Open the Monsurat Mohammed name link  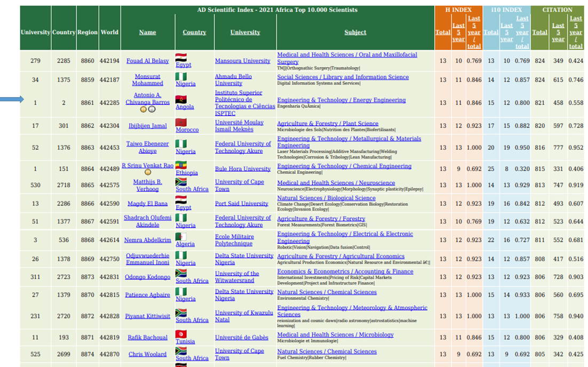pyautogui.click(x=148, y=80)
